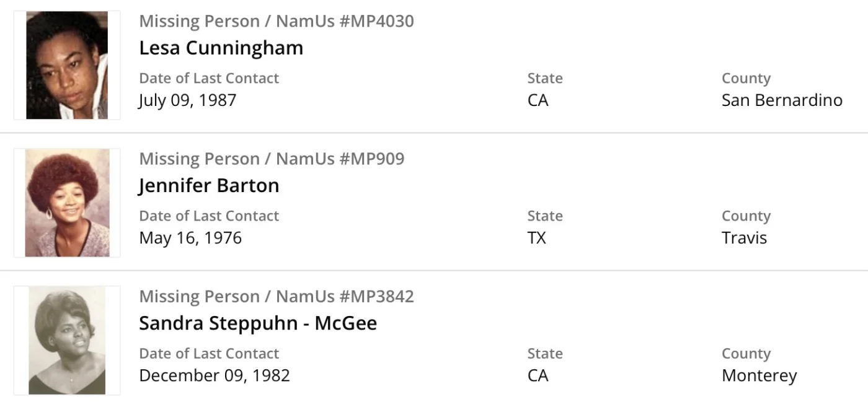This screenshot has width=868, height=404.
Task: Select the Jennifer Barton name heading
Action: (x=209, y=185)
